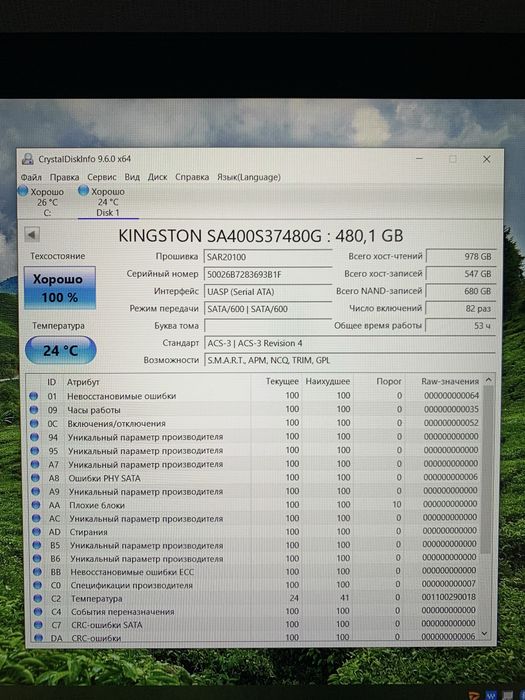Image resolution: width=525 pixels, height=700 pixels.
Task: Select the Стирания row text
Action: click(x=88, y=532)
